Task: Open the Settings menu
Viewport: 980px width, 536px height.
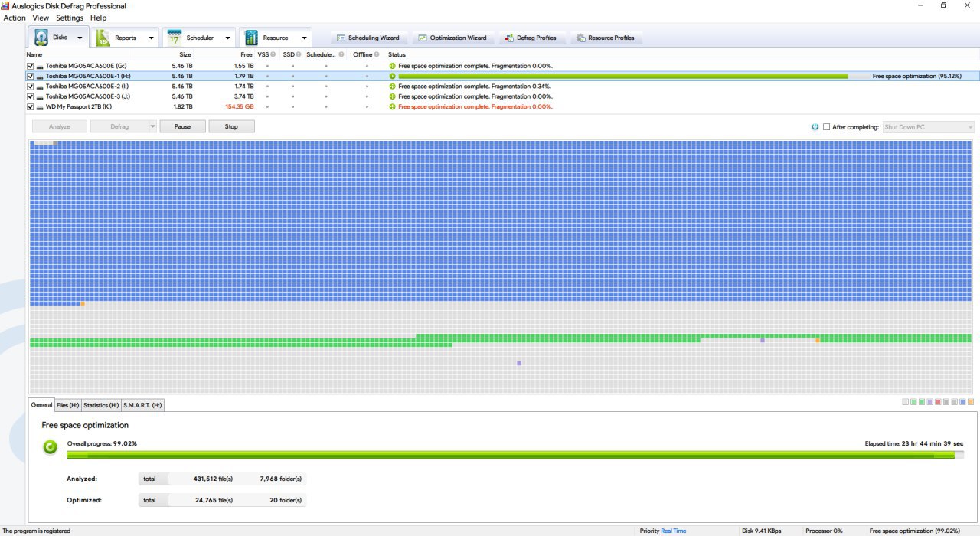Action: (70, 18)
